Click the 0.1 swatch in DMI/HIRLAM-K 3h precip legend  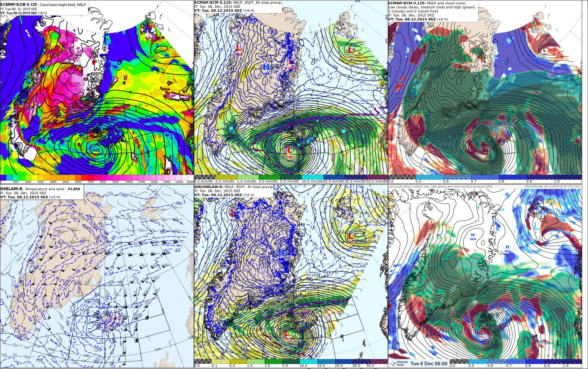[x=220, y=361]
